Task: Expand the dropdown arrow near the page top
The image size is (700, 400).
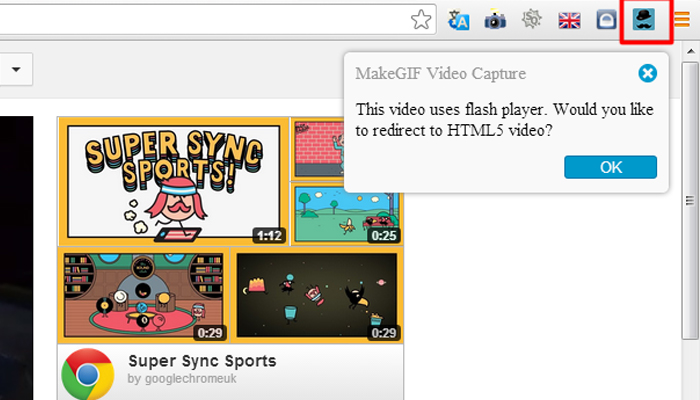Action: pos(16,69)
